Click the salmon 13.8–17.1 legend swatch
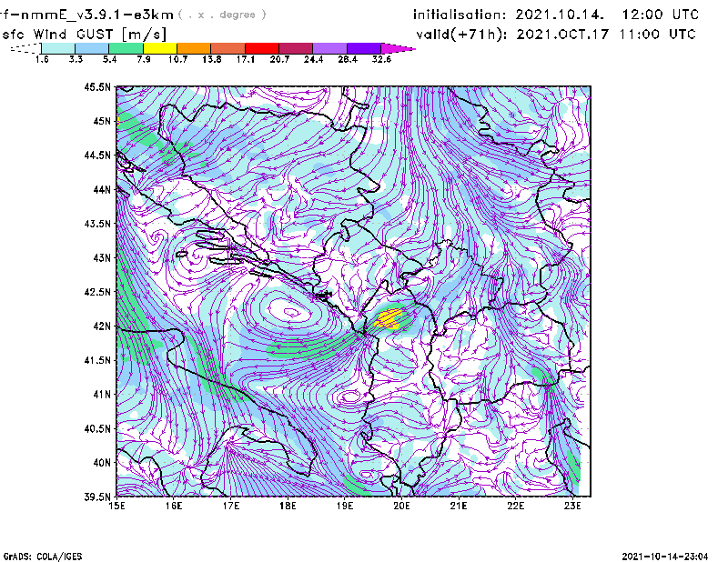This screenshot has height=562, width=728. click(x=228, y=48)
